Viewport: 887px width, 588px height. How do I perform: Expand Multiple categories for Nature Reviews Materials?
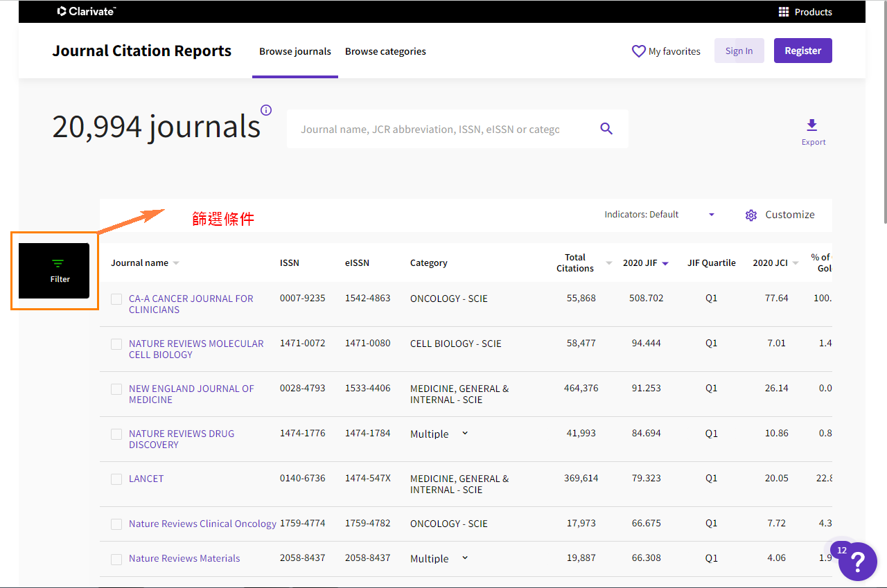465,558
